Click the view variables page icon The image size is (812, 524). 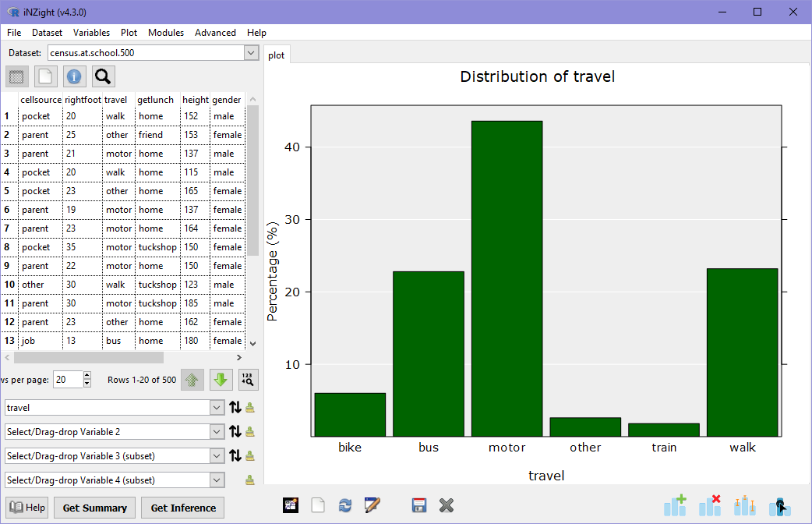point(44,76)
